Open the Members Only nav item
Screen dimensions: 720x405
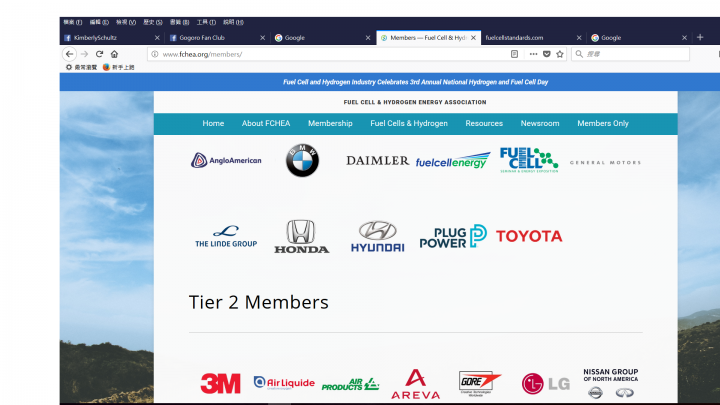[x=603, y=124]
